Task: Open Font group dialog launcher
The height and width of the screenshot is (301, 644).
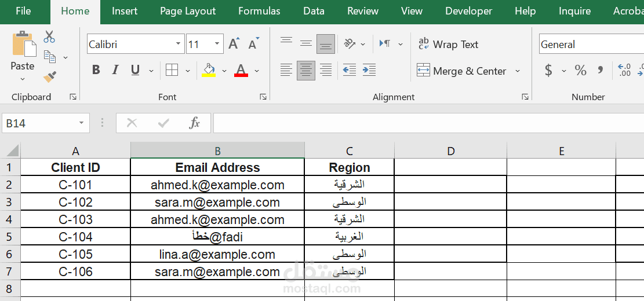Action: click(x=263, y=97)
